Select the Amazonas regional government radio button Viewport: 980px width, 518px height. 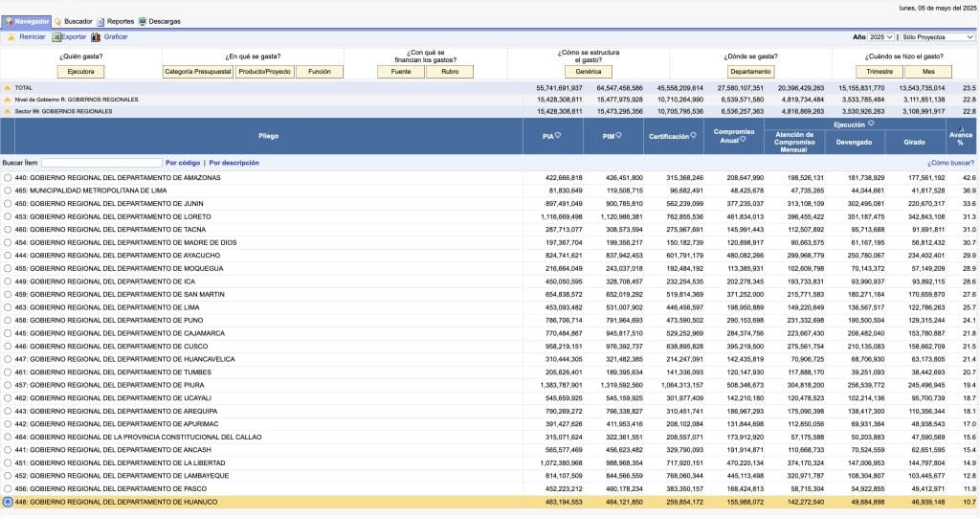click(8, 178)
